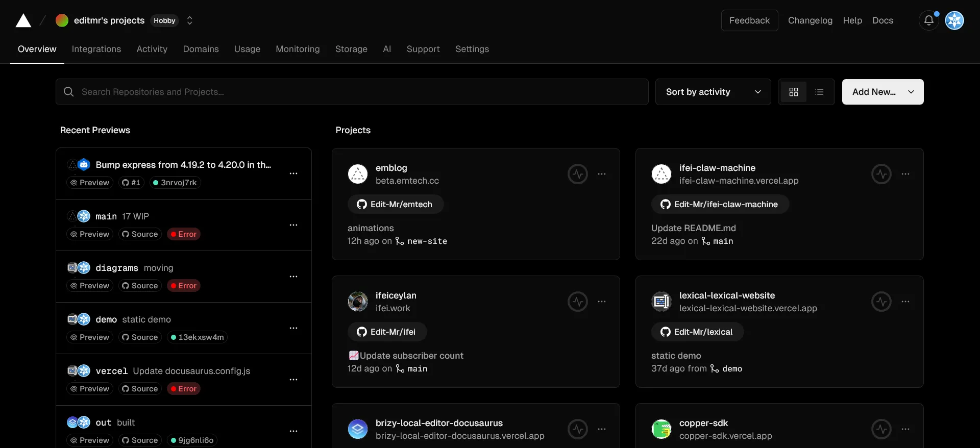The width and height of the screenshot is (980, 448).
Task: Open more options for main 17 WIP preview
Action: (x=293, y=225)
